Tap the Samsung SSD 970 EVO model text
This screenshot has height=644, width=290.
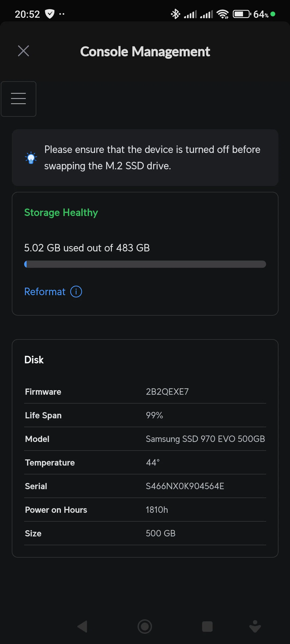[x=205, y=439]
